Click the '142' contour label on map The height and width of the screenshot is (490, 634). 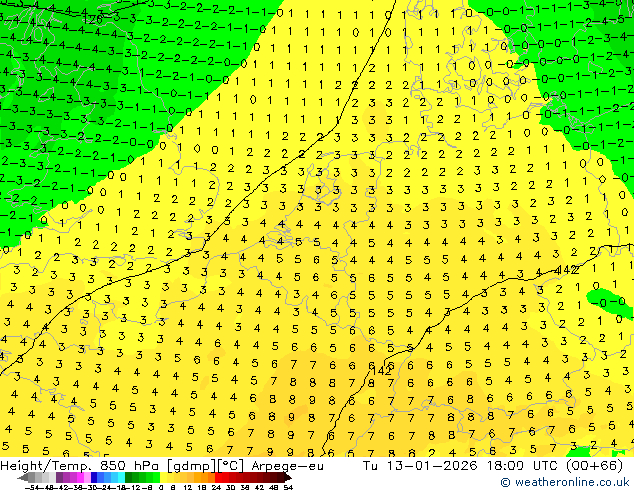pos(381,371)
